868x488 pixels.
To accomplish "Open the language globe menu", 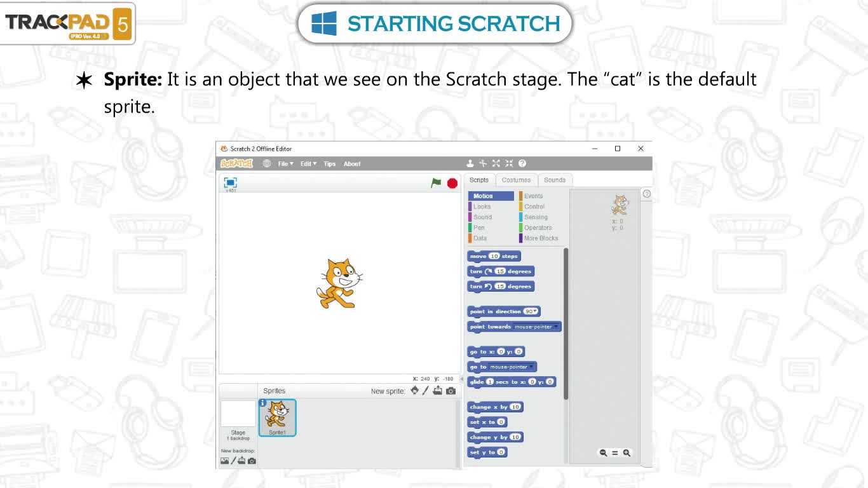I will [x=267, y=163].
